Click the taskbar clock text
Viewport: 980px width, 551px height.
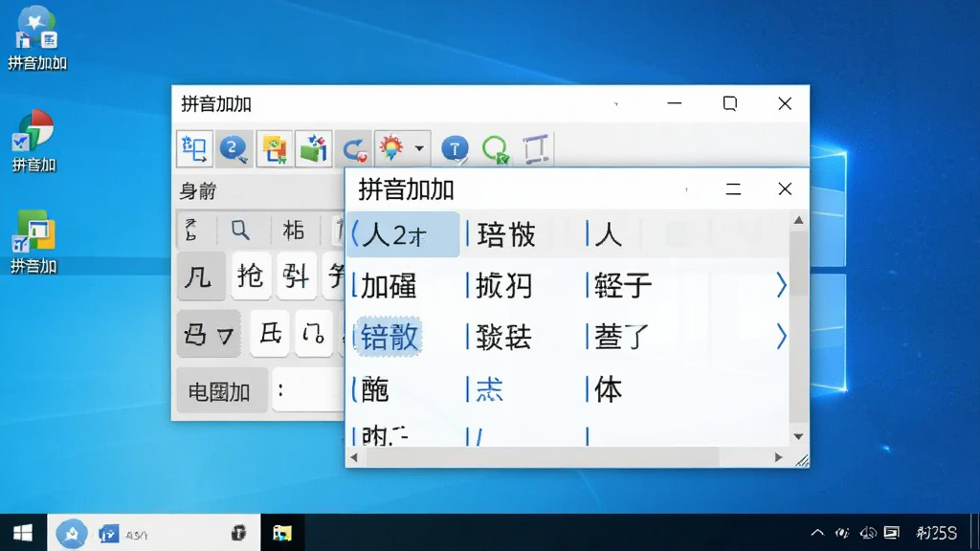936,533
